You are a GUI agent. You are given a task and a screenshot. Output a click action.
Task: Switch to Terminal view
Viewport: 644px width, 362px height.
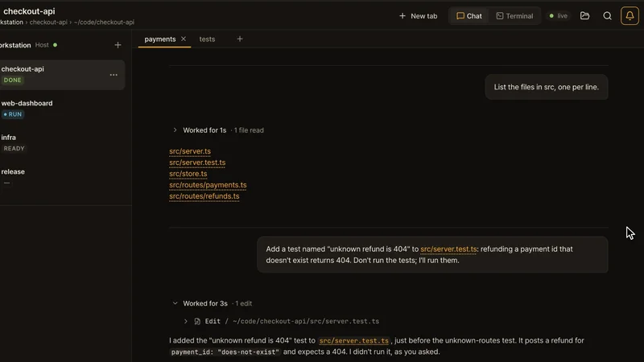tap(514, 16)
